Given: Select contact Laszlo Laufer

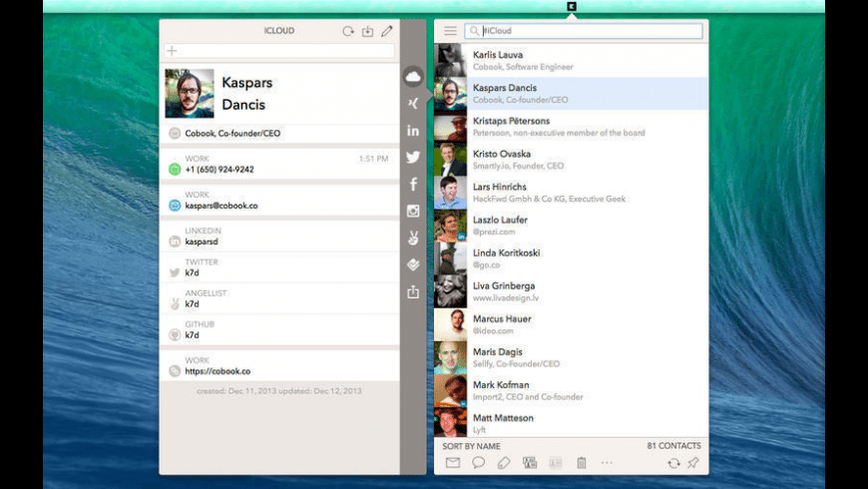Looking at the screenshot, I should tap(571, 226).
